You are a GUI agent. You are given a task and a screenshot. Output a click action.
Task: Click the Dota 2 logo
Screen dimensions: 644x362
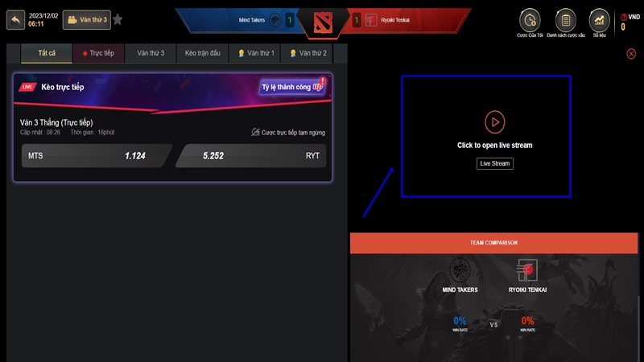coord(323,23)
